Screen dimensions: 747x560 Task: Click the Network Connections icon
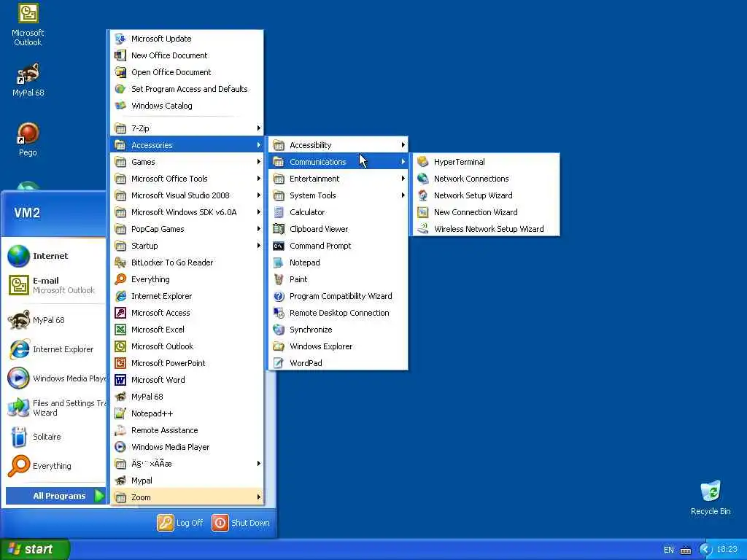pos(422,179)
